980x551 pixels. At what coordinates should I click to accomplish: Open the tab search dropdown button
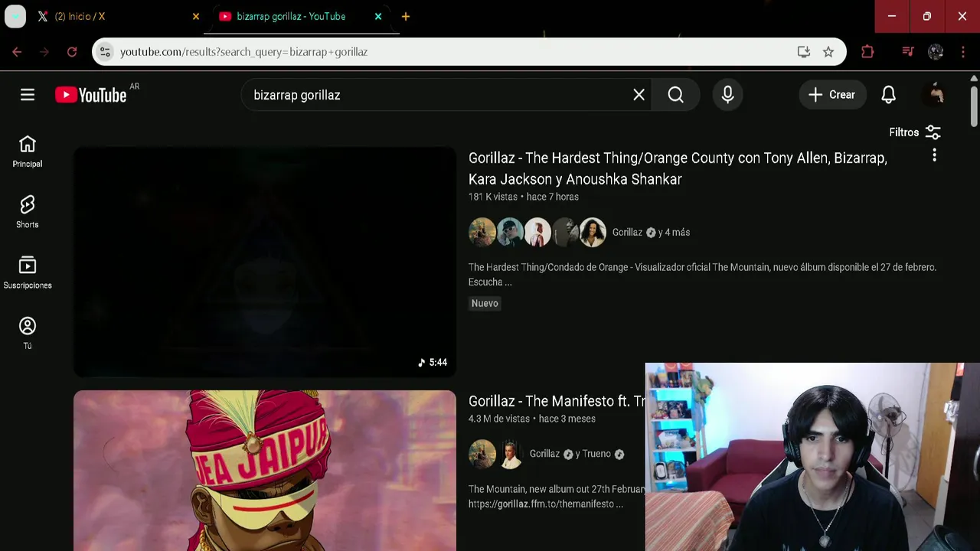click(x=15, y=16)
